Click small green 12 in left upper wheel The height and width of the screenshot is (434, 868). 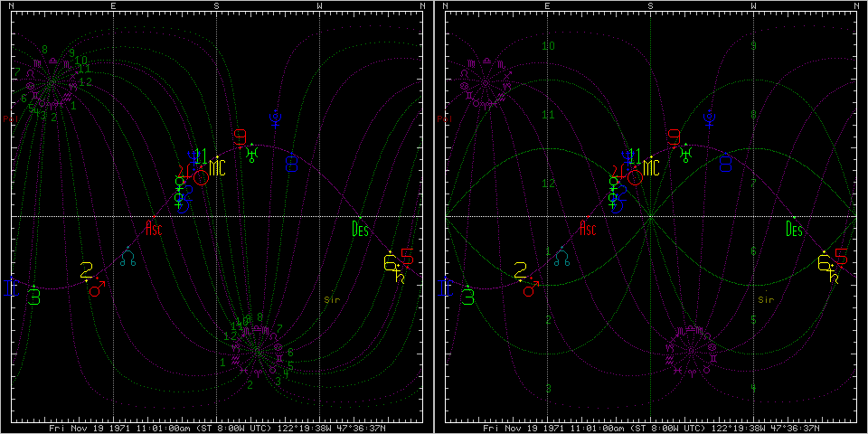click(x=85, y=82)
